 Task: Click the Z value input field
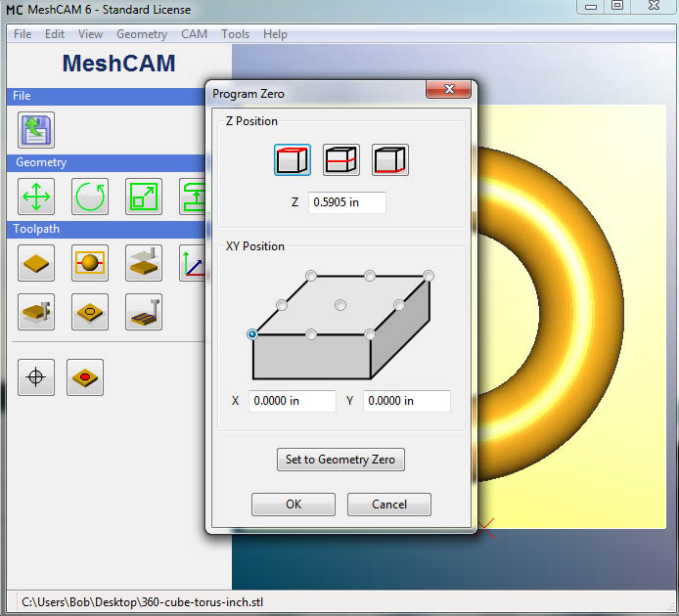tap(347, 202)
